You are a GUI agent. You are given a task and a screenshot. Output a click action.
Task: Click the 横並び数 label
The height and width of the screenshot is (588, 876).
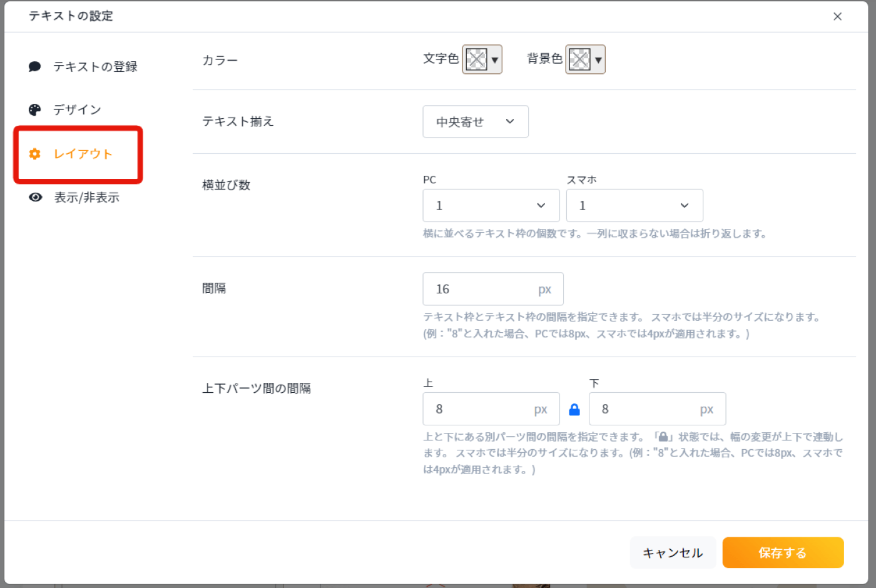pos(226,185)
